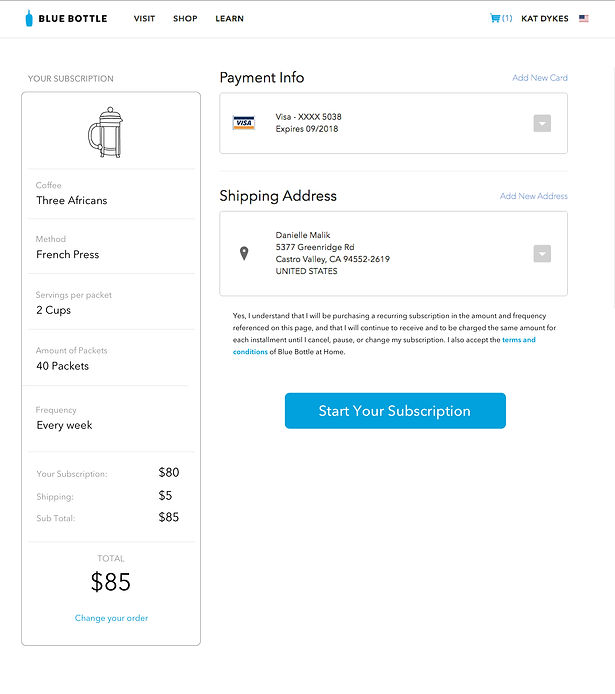The height and width of the screenshot is (694, 615).
Task: Expand the shipping address dropdown arrow
Action: tap(542, 254)
